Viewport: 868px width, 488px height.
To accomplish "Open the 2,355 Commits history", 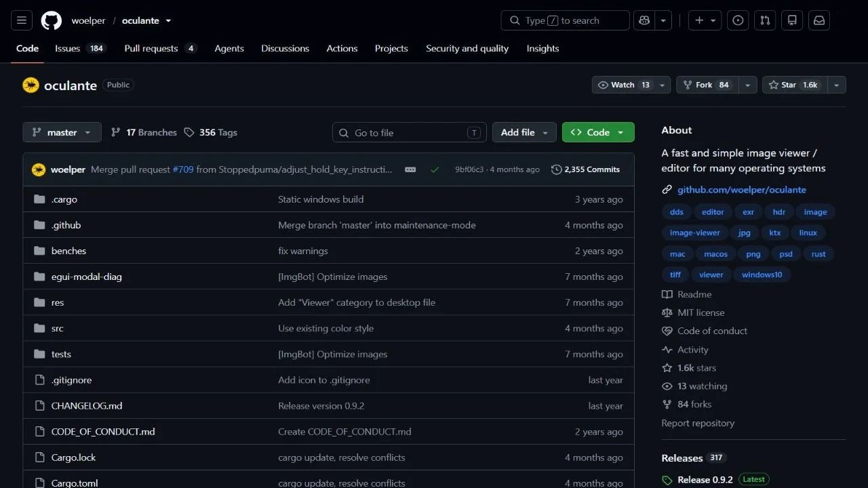I will tap(585, 169).
